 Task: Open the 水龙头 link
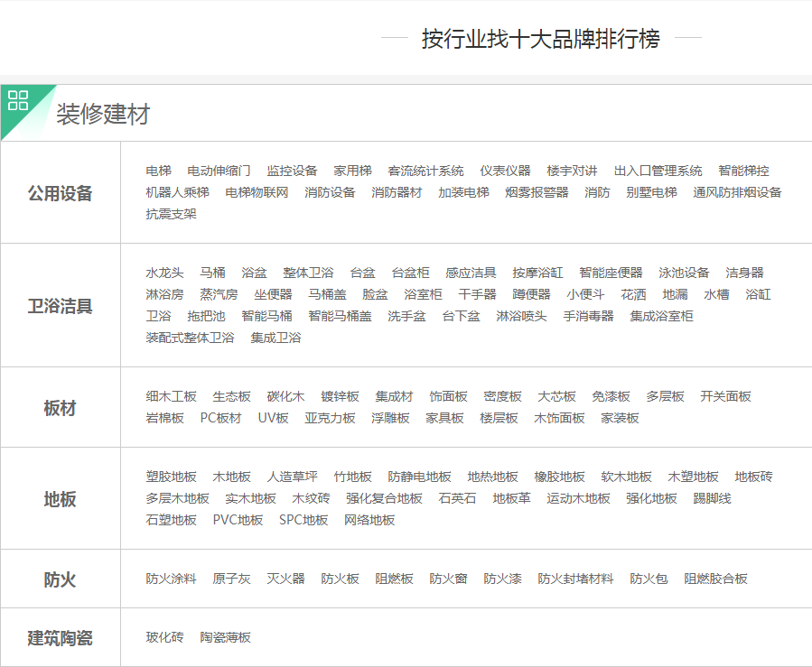pos(164,273)
